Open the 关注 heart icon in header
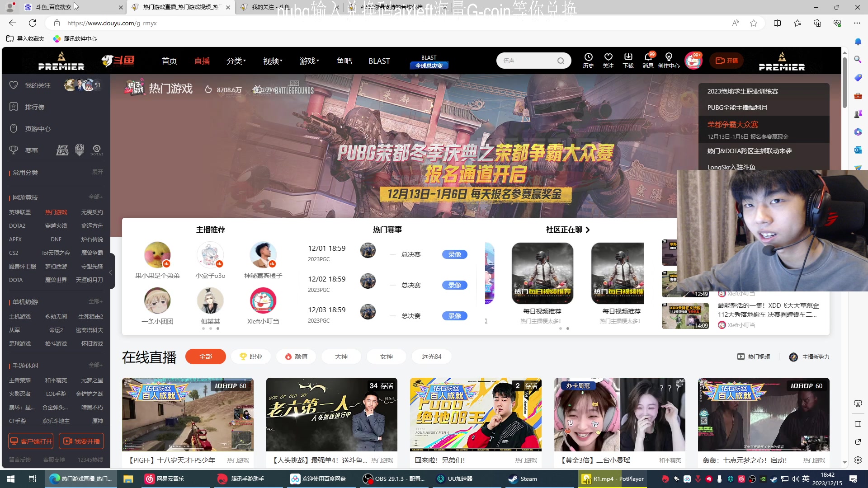 point(608,60)
